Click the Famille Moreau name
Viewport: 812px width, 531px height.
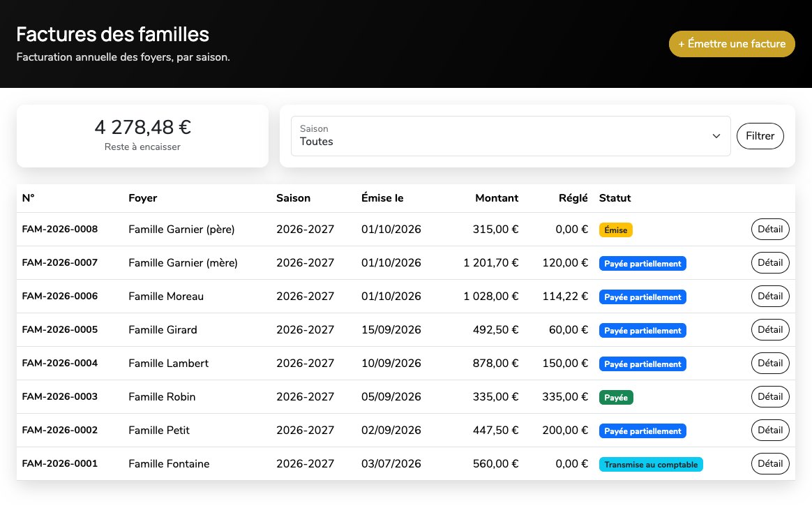[x=166, y=297]
